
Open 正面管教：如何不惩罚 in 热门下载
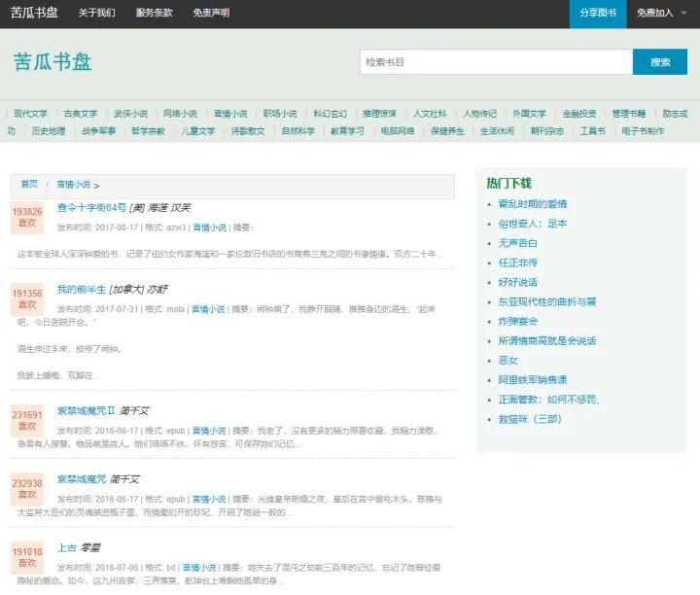pyautogui.click(x=548, y=400)
